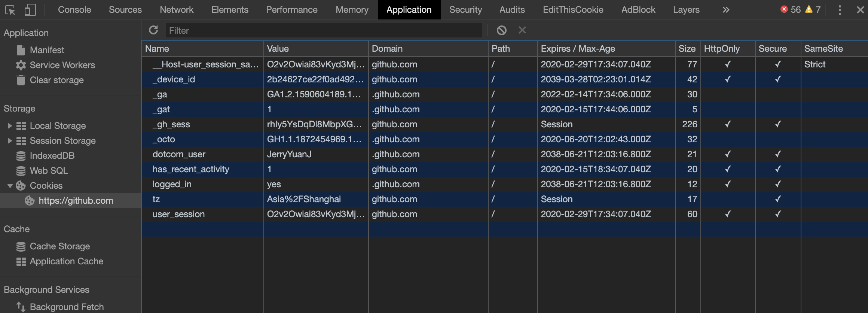Switch to the Performance tab

point(292,10)
